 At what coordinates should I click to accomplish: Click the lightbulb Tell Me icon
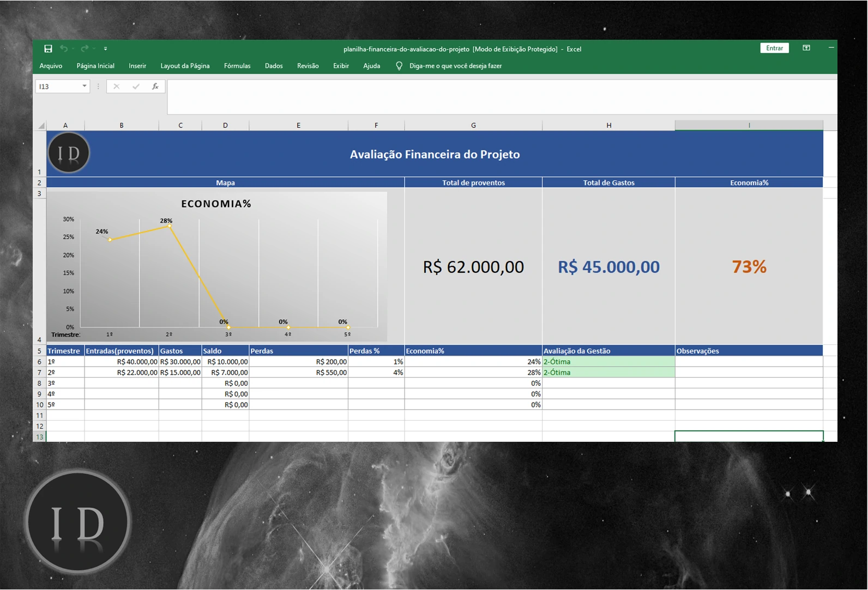click(x=399, y=66)
